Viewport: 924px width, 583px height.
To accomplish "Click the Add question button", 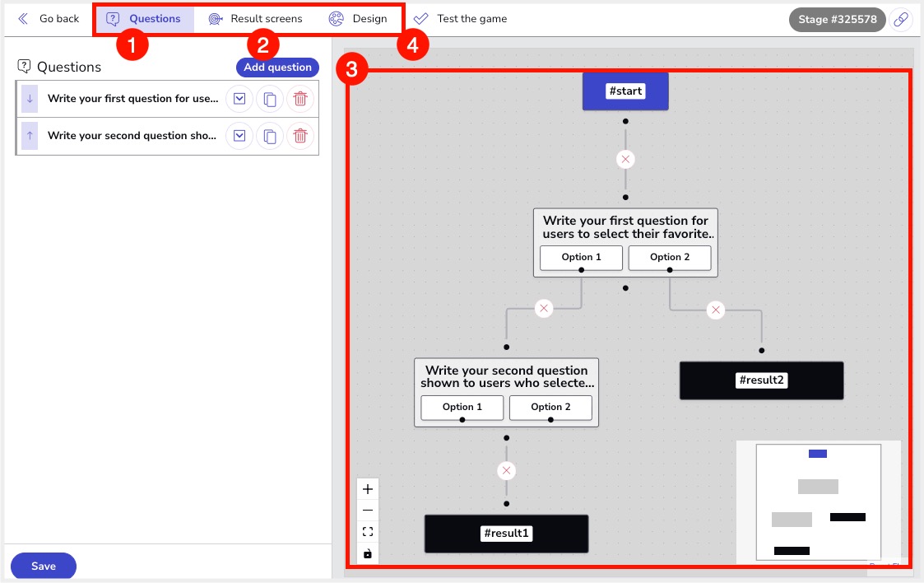I will pos(277,68).
